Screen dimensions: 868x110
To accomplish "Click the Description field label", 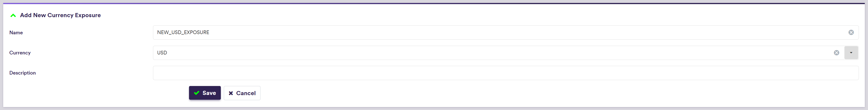I will [x=23, y=73].
